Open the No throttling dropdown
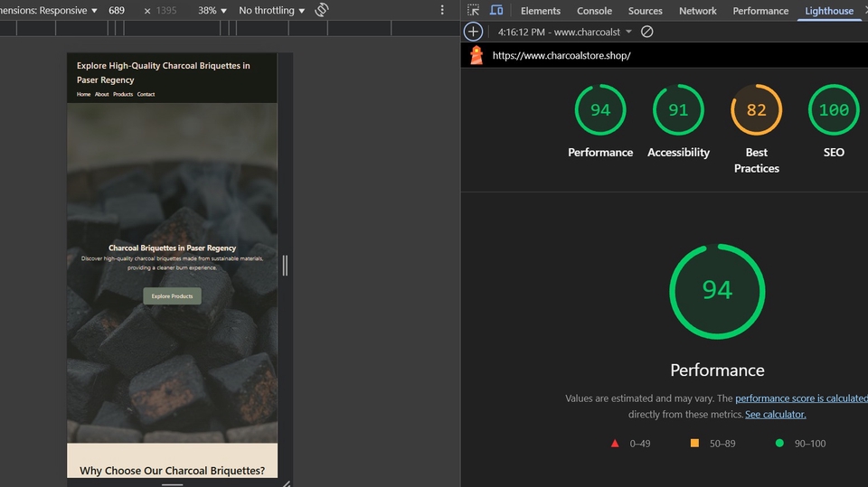The image size is (868, 487). click(272, 10)
